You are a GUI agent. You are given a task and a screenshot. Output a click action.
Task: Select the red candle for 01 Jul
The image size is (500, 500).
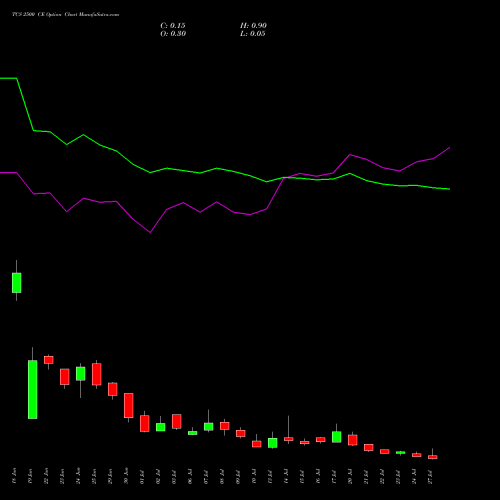pyautogui.click(x=145, y=424)
